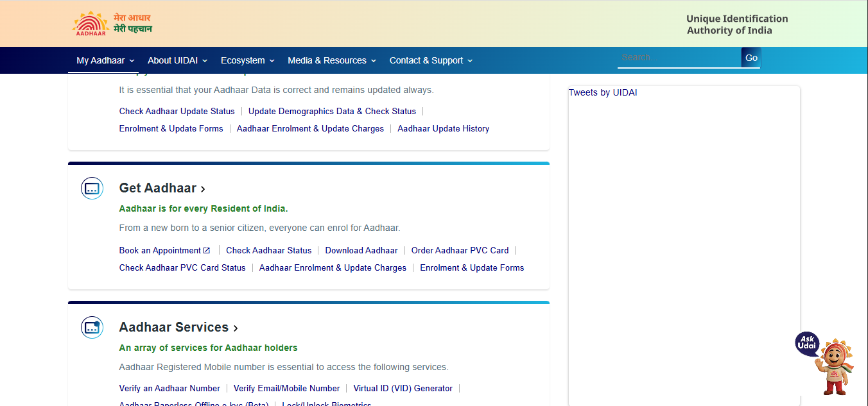Open Check Aadhaar PVC Card Status link
868x406 pixels.
[182, 267]
